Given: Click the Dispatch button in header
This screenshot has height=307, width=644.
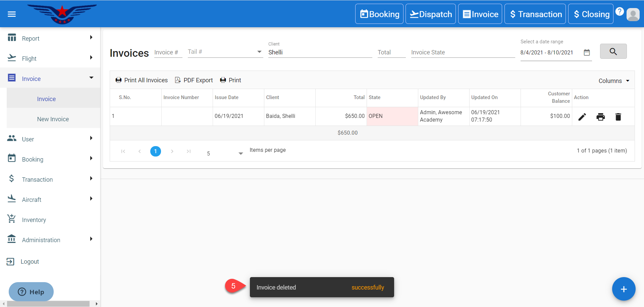Looking at the screenshot, I should [431, 14].
